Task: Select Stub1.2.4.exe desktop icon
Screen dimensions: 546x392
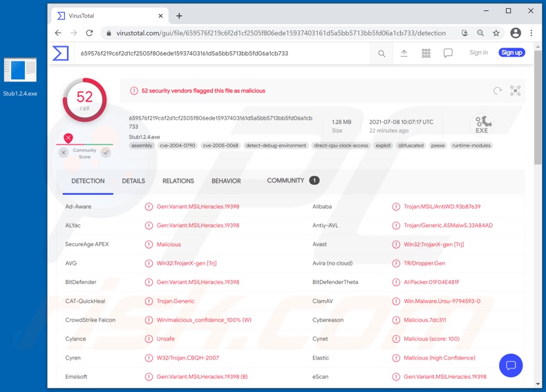Action: 20,77
